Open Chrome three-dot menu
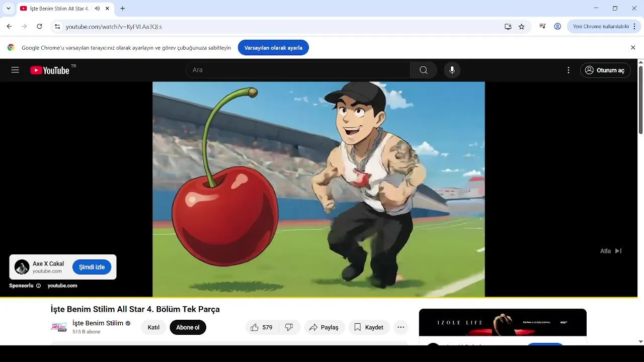This screenshot has width=644, height=362. (635, 26)
